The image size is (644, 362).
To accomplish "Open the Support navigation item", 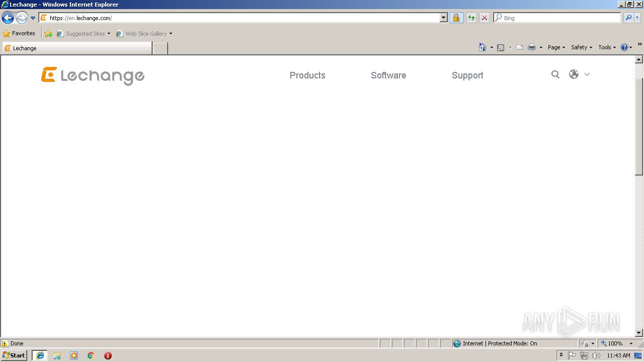I will [467, 75].
